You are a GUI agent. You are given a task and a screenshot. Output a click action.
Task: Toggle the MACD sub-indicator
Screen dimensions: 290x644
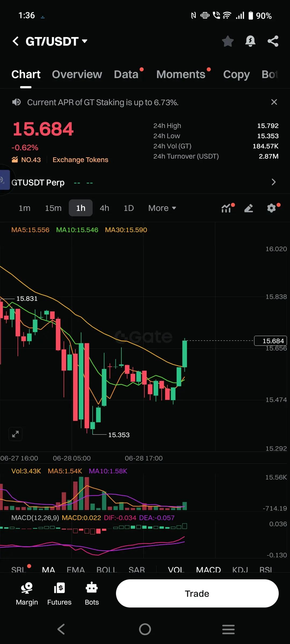[x=208, y=569]
